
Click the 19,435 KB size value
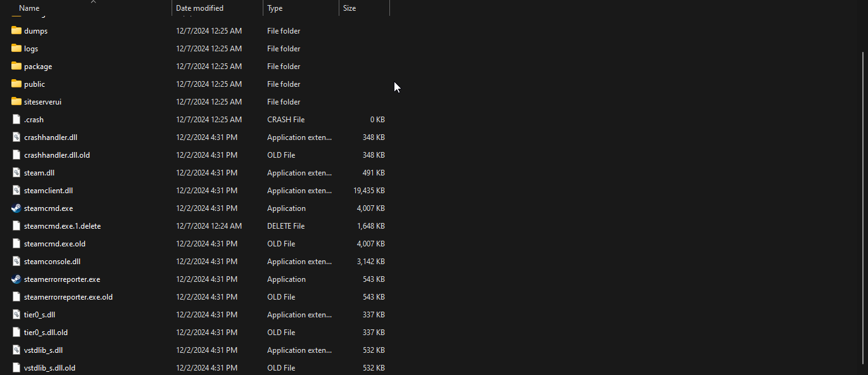pyautogui.click(x=369, y=191)
